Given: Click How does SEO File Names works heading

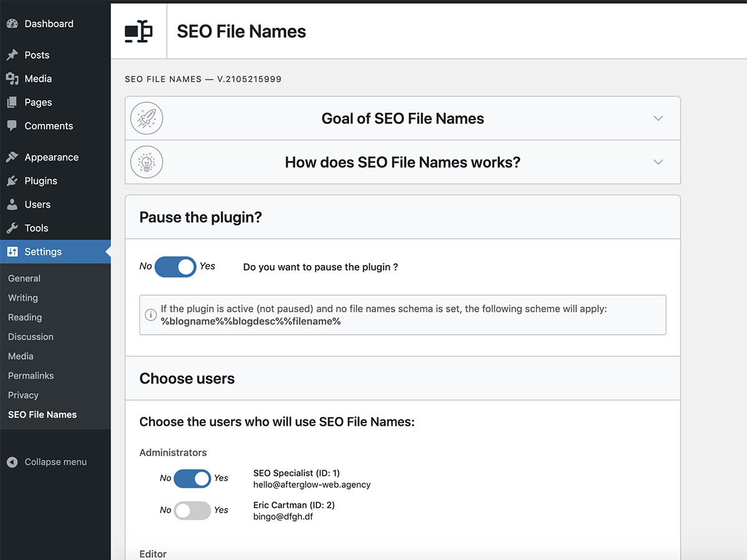Looking at the screenshot, I should click(x=403, y=162).
